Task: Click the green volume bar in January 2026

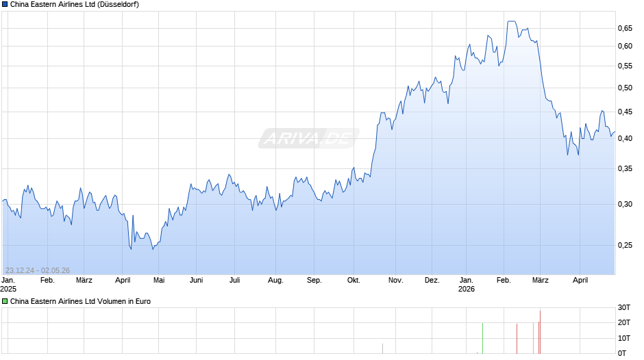Action: [x=482, y=338]
